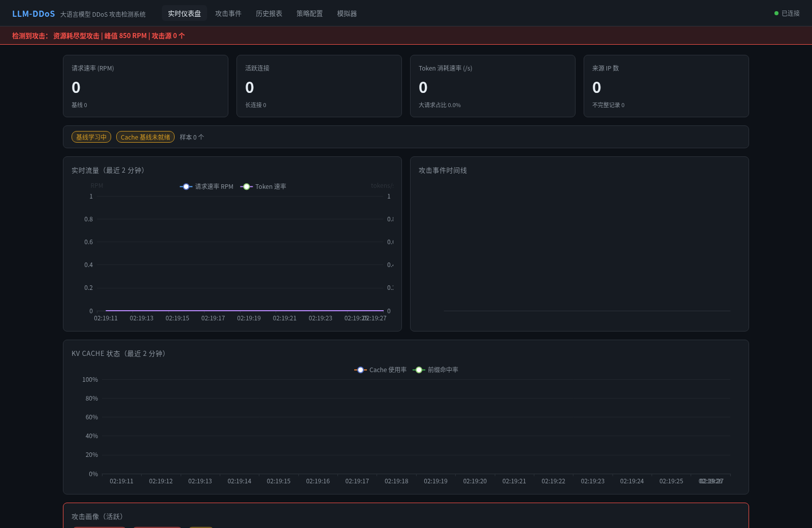
Task: Click the 实时流量 chart title
Action: [x=109, y=171]
